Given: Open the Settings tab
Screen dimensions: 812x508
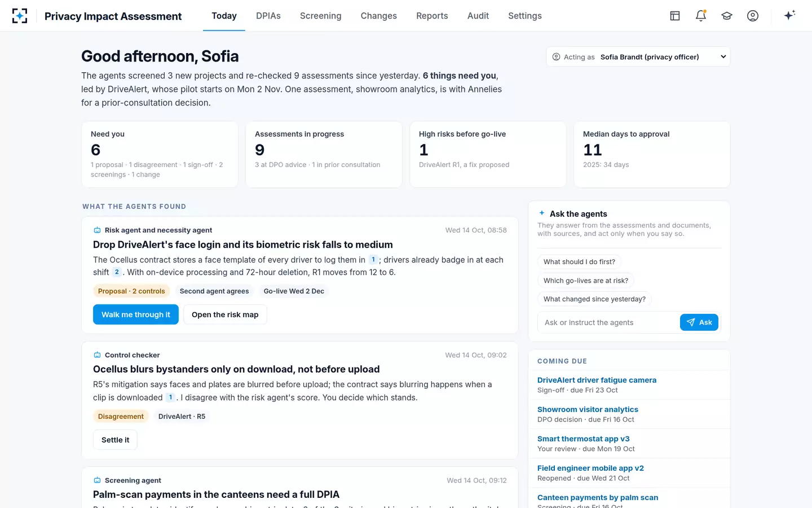Looking at the screenshot, I should click(525, 16).
